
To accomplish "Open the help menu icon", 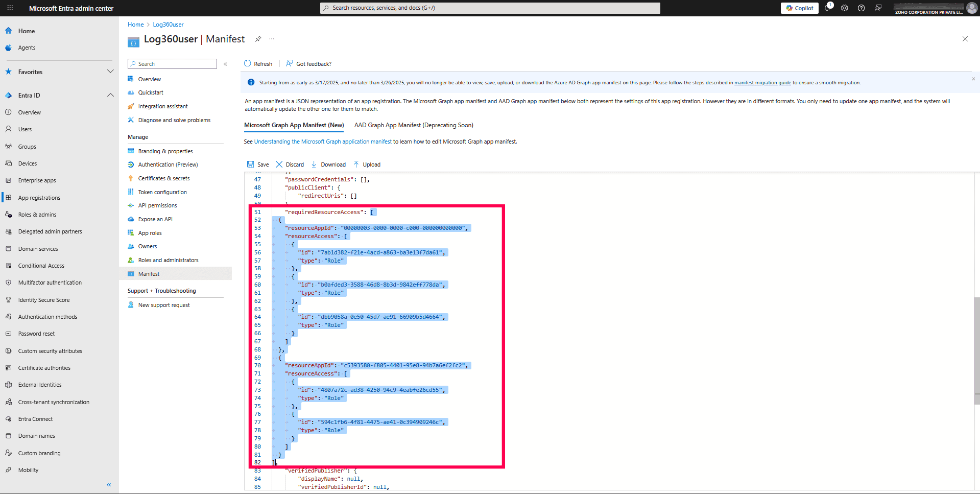I will tap(861, 8).
